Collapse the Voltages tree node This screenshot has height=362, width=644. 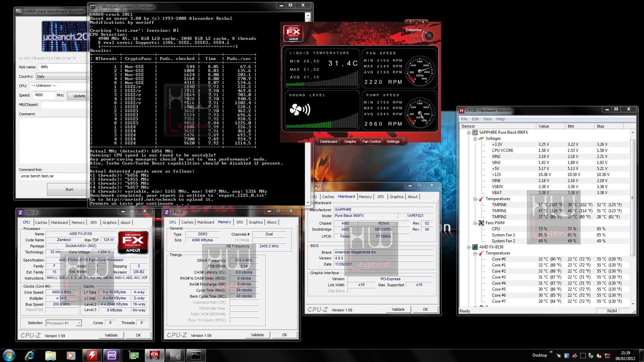(475, 138)
